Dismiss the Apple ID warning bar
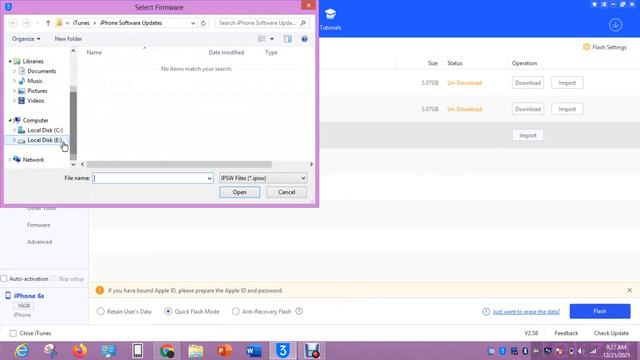Image resolution: width=640 pixels, height=360 pixels. pyautogui.click(x=629, y=290)
